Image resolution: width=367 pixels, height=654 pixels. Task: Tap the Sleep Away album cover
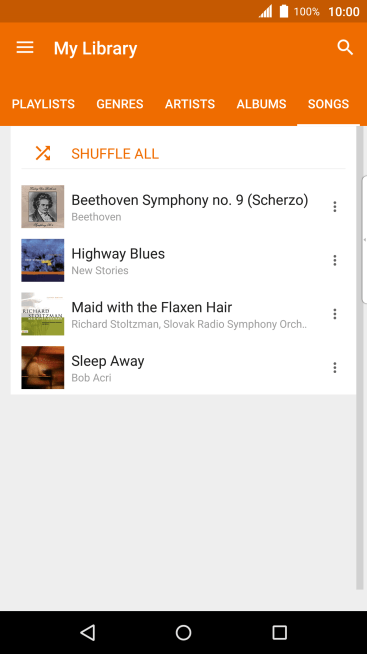coord(43,367)
